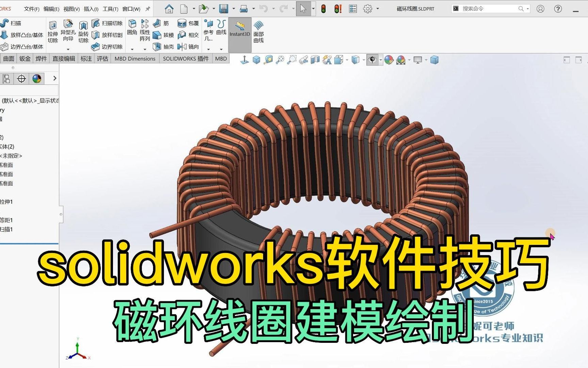588x368 pixels.
Task: Open the Options gear icon
Action: click(x=367, y=9)
